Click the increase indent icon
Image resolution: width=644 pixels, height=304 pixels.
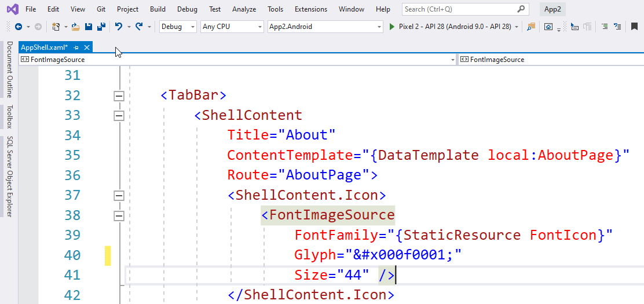(x=605, y=27)
